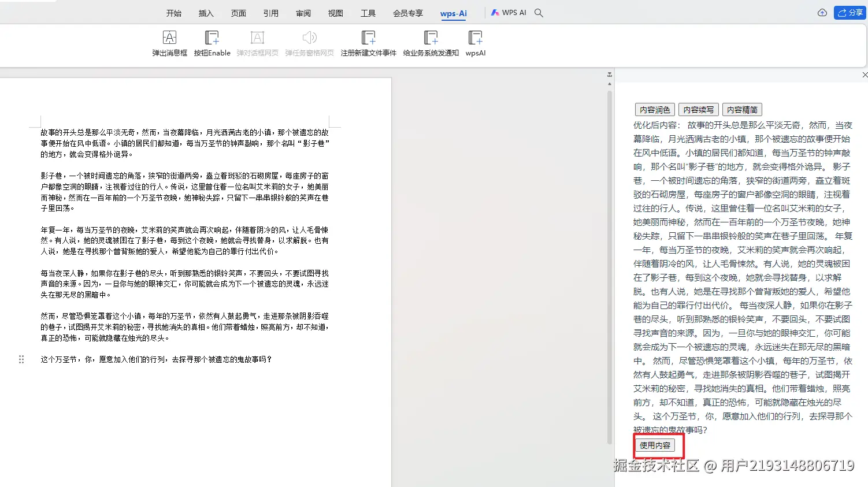Select the wps-Ai tab
Viewport: 868px width, 487px height.
(454, 14)
